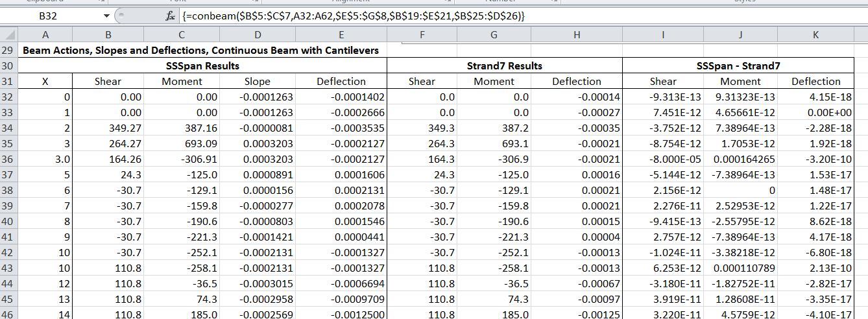Select column F header

point(422,35)
